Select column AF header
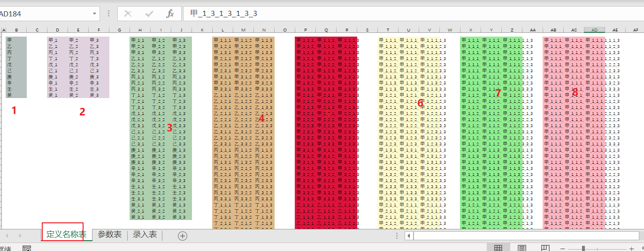The height and width of the screenshot is (251, 644). click(636, 30)
